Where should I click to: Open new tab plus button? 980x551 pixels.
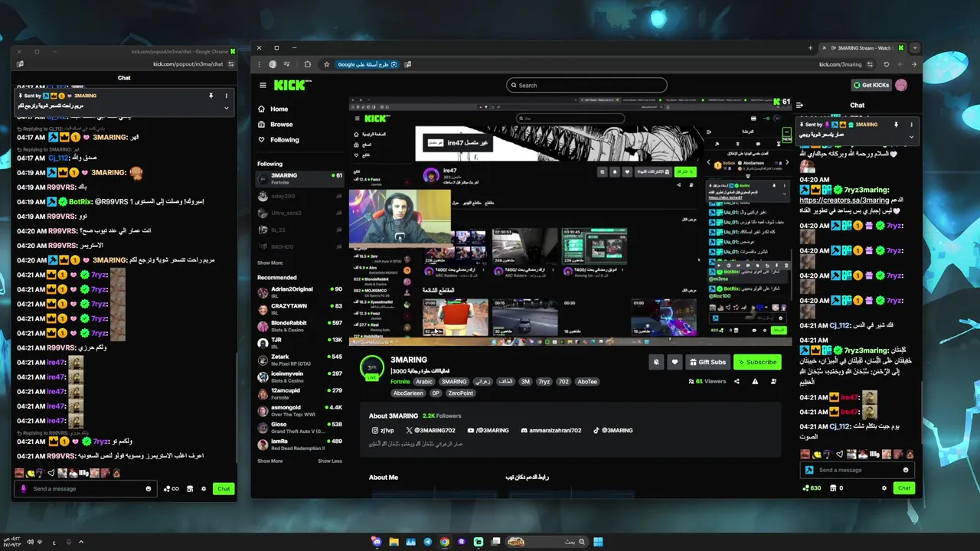click(810, 48)
